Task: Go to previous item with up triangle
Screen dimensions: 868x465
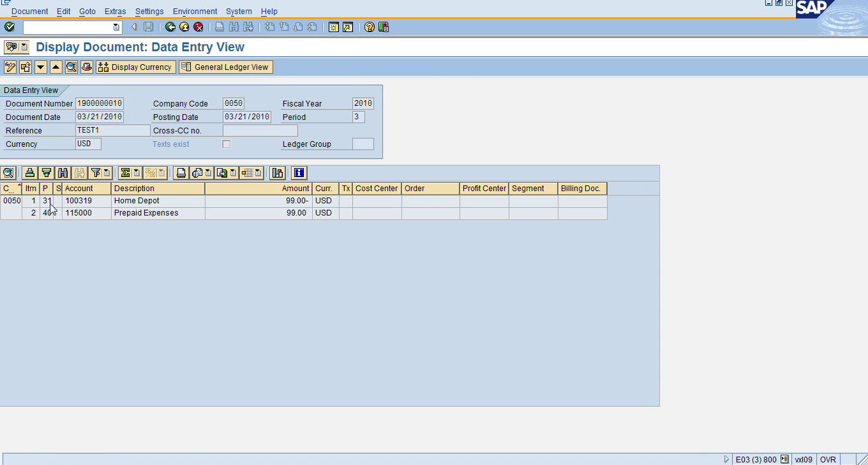Action: click(x=56, y=67)
